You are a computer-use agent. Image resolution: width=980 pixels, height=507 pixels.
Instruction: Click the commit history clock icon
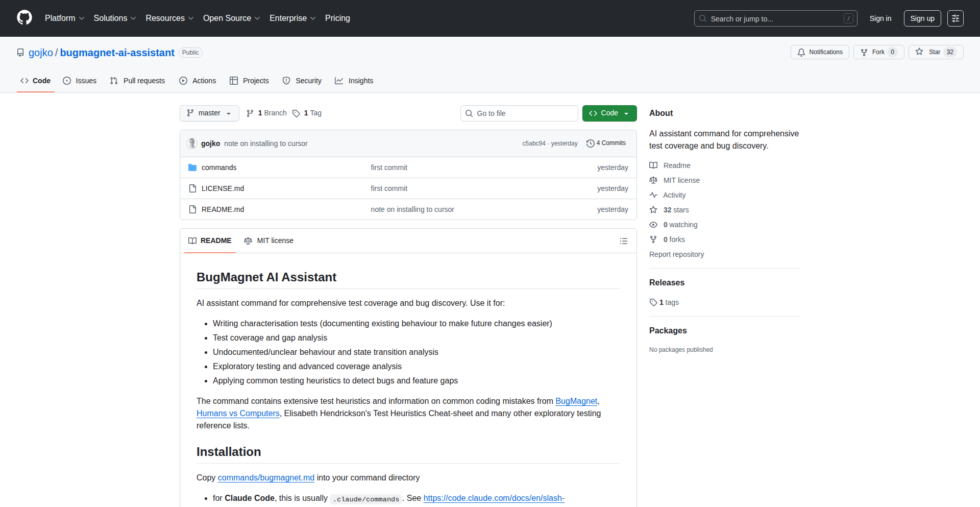(591, 143)
